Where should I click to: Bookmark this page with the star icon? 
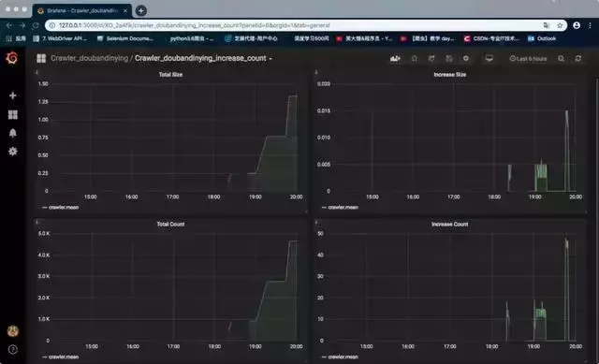coord(560,25)
